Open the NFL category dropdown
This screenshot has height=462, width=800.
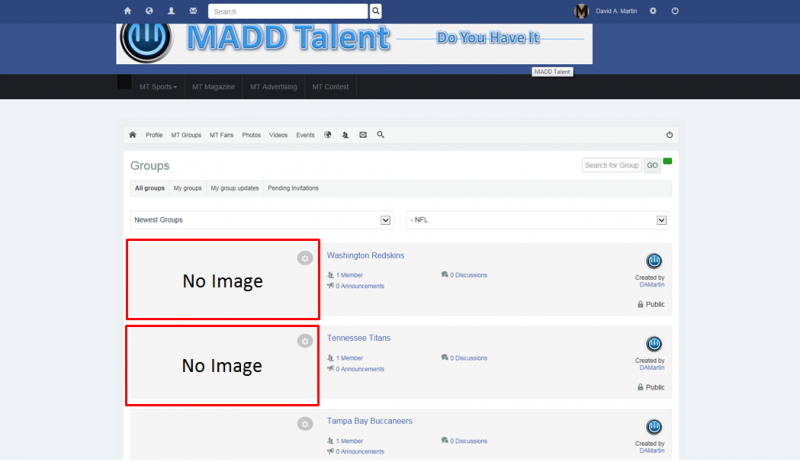click(538, 220)
